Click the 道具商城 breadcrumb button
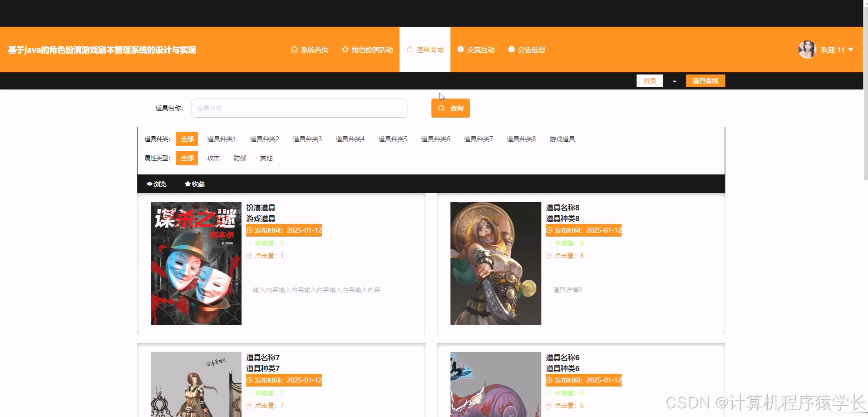Image resolution: width=868 pixels, height=417 pixels. coord(705,81)
